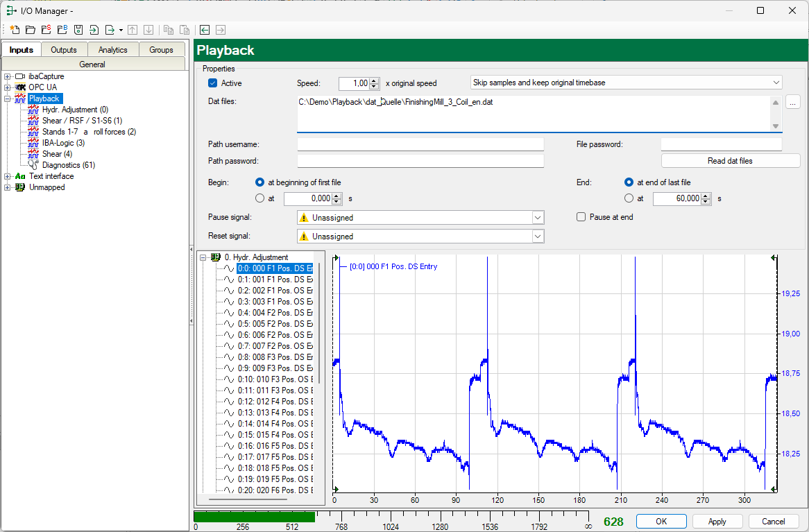Click the green signal count usage bar
The image size is (809, 532).
[255, 517]
